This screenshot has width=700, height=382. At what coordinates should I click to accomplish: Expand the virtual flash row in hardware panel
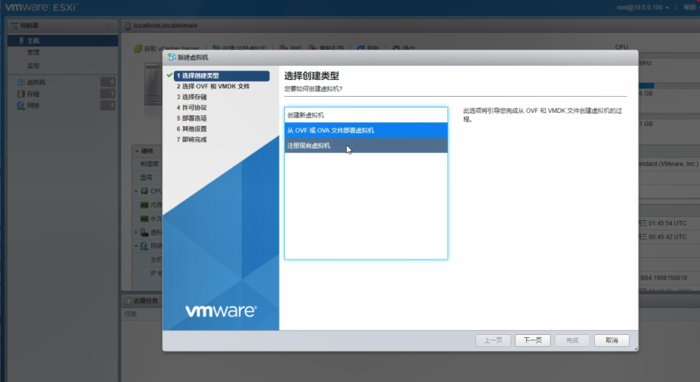(x=137, y=233)
